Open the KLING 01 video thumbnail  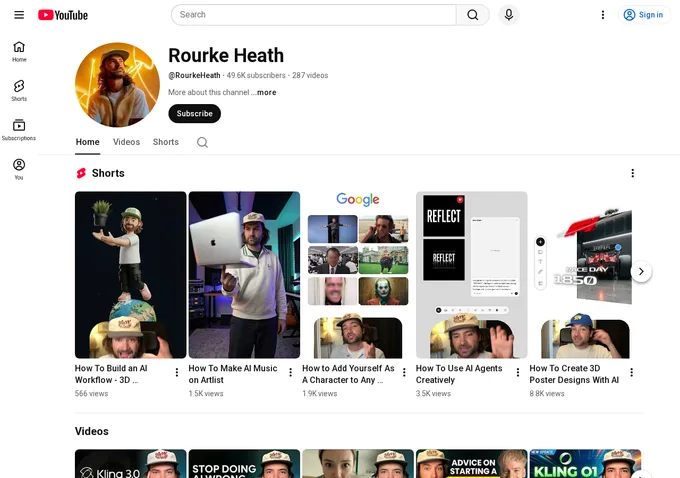coord(585,464)
